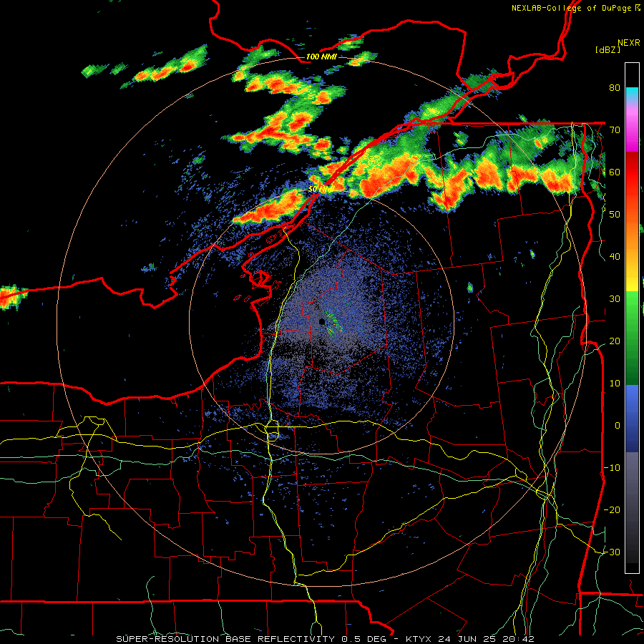Viewport: 644px width, 644px height.
Task: Click the -30 value on the dBZ scale
Action: click(612, 552)
